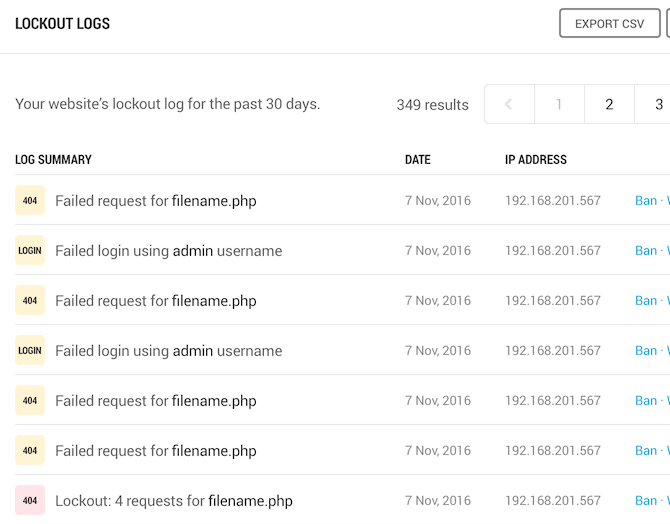Click the '349 results' count text
Image resolution: width=670 pixels, height=524 pixels.
point(432,105)
